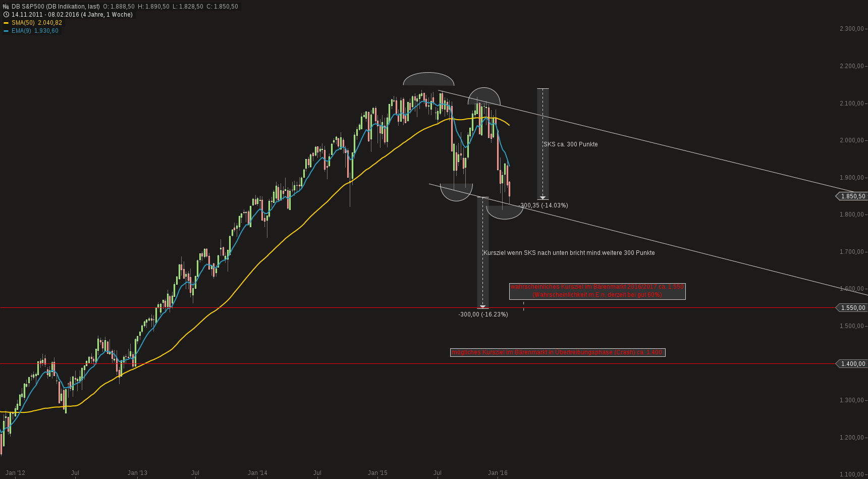The height and width of the screenshot is (479, 868).
Task: Click the Übertreibungsphase (Crash) annotation box
Action: point(558,352)
